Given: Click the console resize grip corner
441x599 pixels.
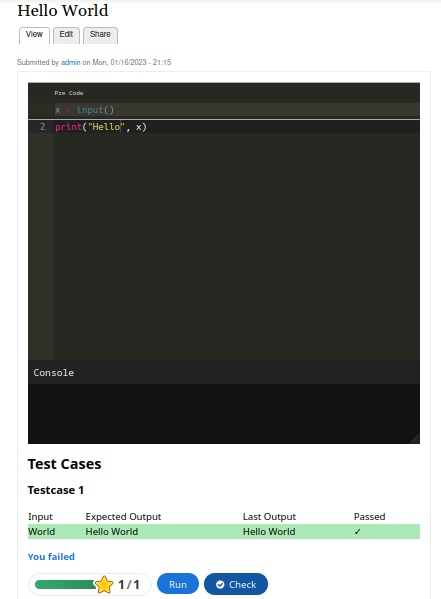Looking at the screenshot, I should (415, 439).
